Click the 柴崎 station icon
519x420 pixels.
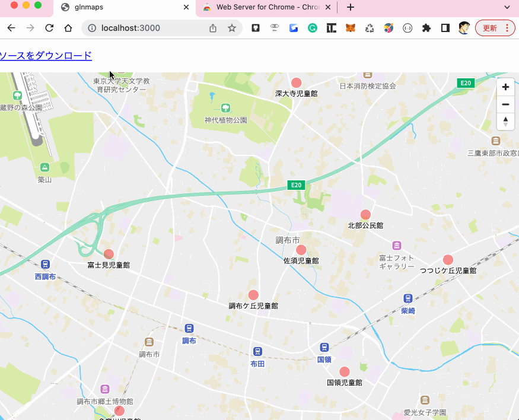pyautogui.click(x=408, y=298)
